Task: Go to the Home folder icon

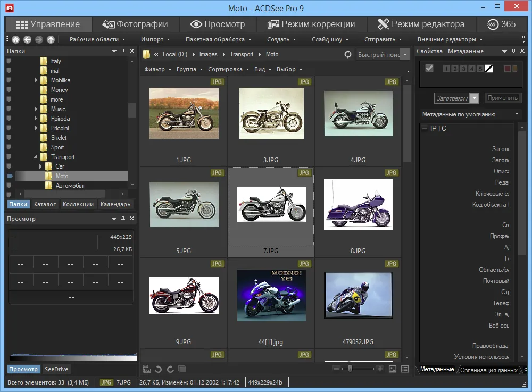Action: 15,39
